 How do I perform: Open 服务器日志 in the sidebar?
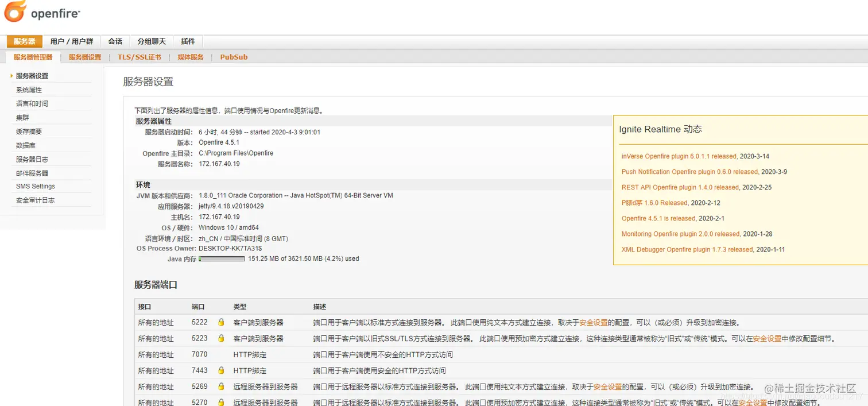[x=32, y=159]
